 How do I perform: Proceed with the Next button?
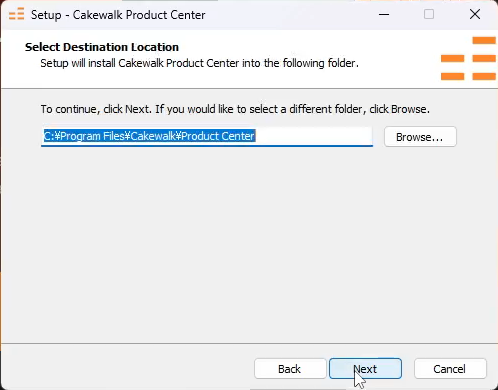tap(365, 369)
